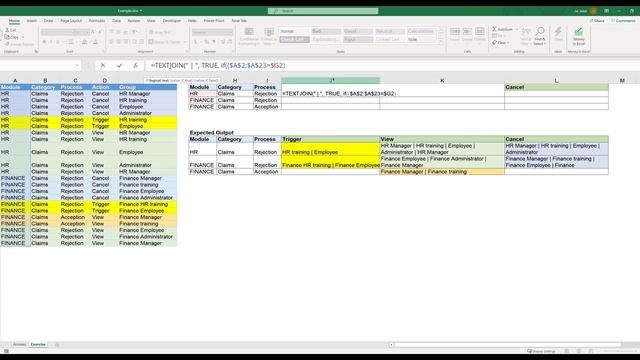Open the Data ribbon tab
Viewport: 640px width, 360px height.
coord(116,20)
